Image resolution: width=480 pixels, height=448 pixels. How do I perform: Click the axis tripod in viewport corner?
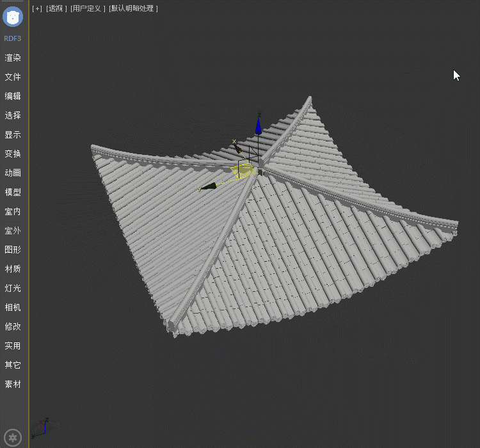[x=42, y=428]
